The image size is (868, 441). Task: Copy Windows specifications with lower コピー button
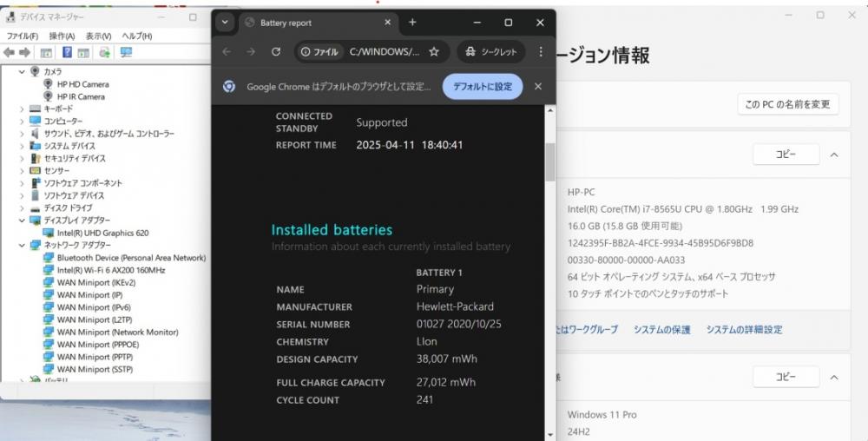(x=786, y=377)
